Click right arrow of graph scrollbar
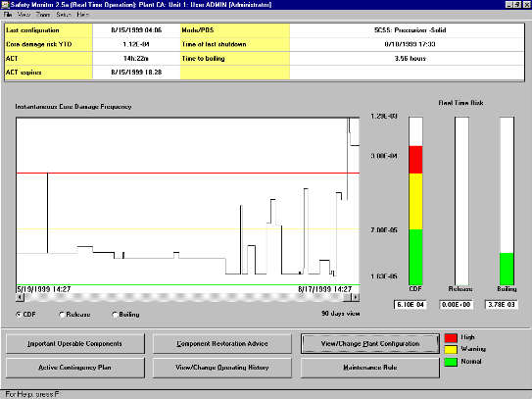 356,297
